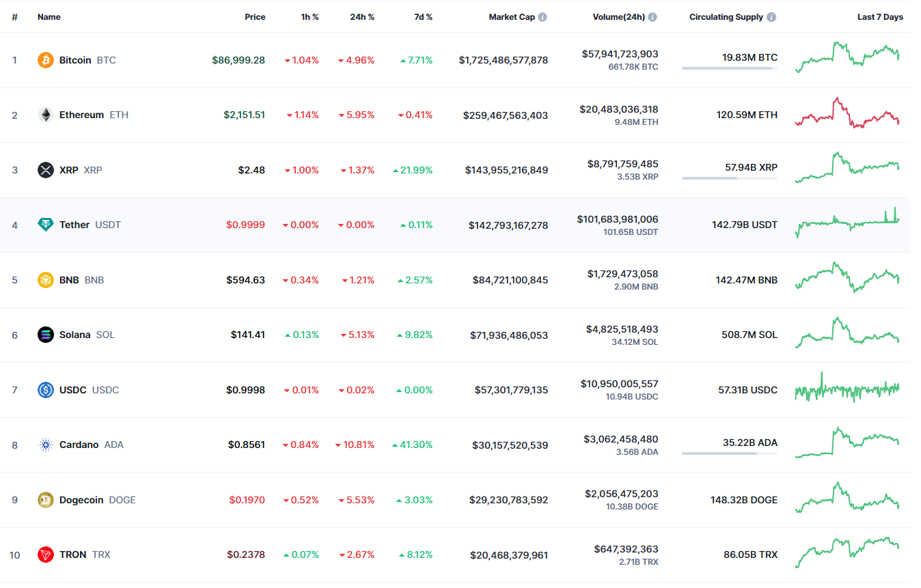The image size is (921, 588).
Task: Open Solana's 7-day sparkline chart
Action: tap(847, 333)
